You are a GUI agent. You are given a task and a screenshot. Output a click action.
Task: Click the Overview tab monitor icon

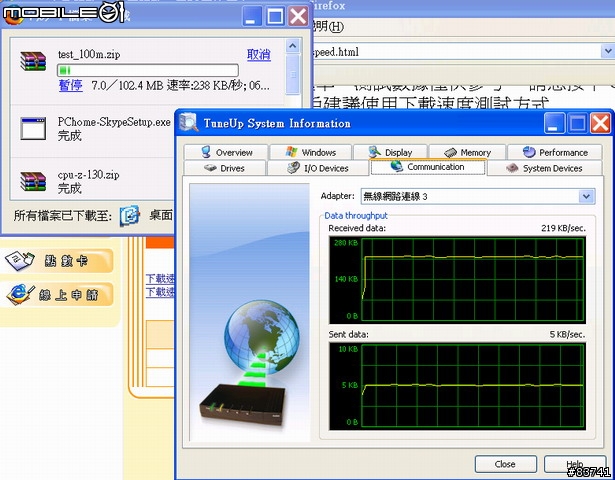206,151
